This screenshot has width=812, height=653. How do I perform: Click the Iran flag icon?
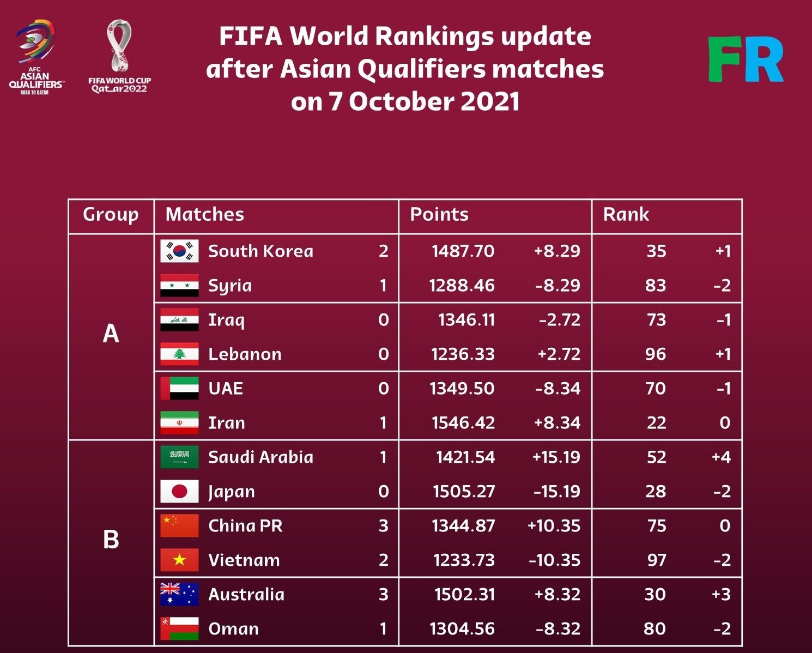179,423
